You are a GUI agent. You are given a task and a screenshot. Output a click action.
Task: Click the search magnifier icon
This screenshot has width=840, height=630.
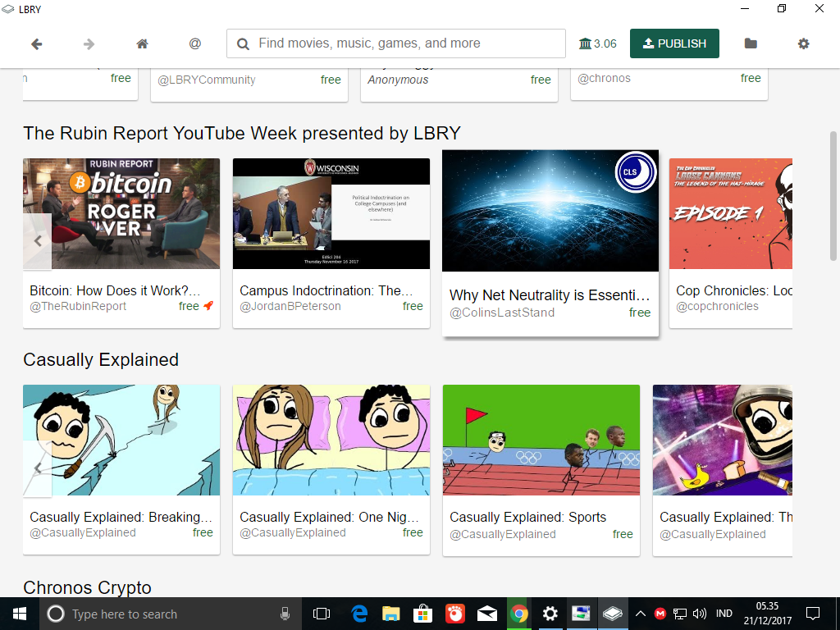[x=243, y=44]
